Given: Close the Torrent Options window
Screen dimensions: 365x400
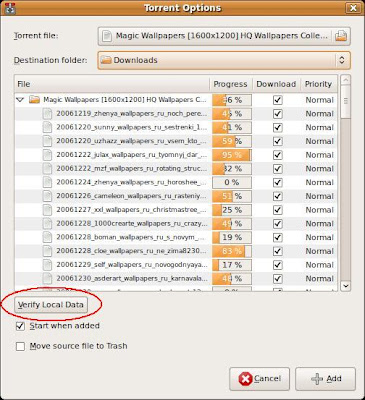Looking at the screenshot, I should 353,8.
